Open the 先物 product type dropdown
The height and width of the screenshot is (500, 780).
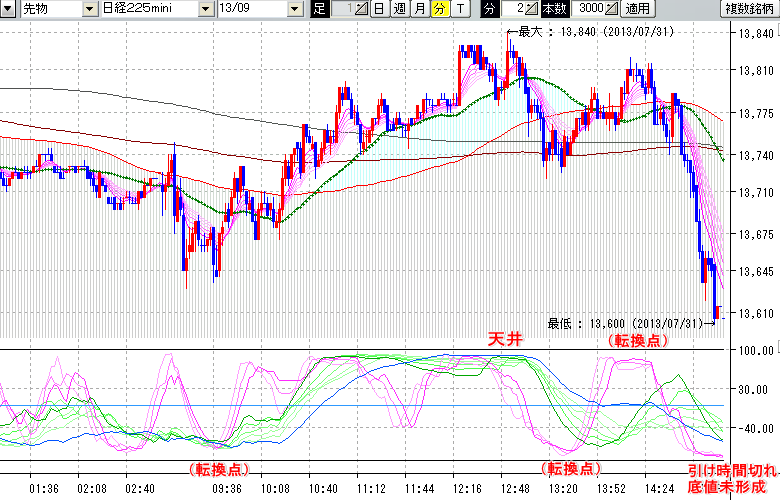(x=91, y=9)
